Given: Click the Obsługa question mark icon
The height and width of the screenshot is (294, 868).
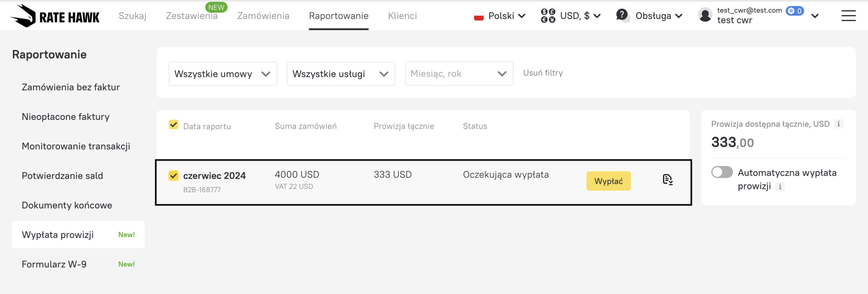Looking at the screenshot, I should (622, 15).
